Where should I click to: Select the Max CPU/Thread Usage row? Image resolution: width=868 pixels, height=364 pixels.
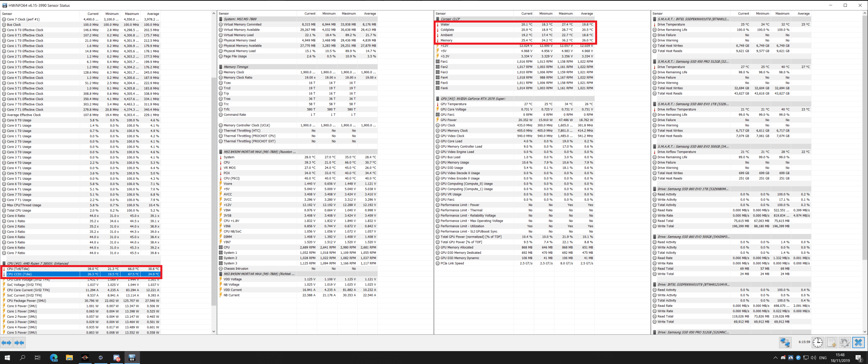pos(81,205)
